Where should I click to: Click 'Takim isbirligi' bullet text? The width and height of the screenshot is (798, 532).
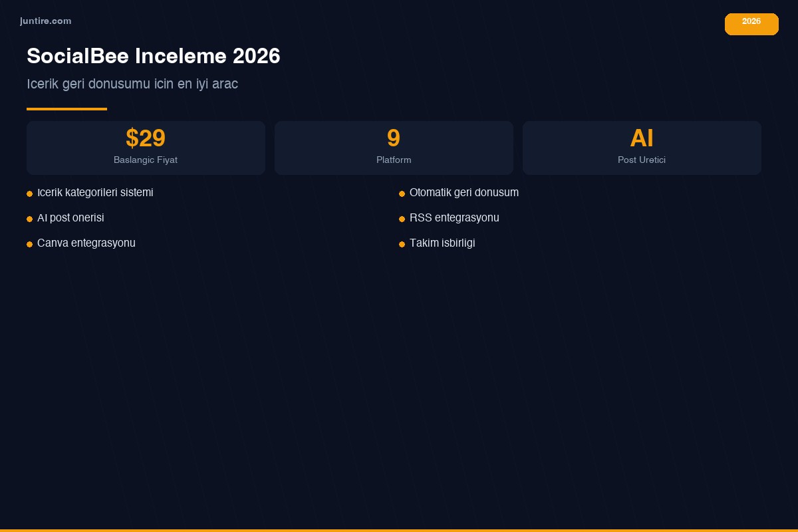coord(442,243)
